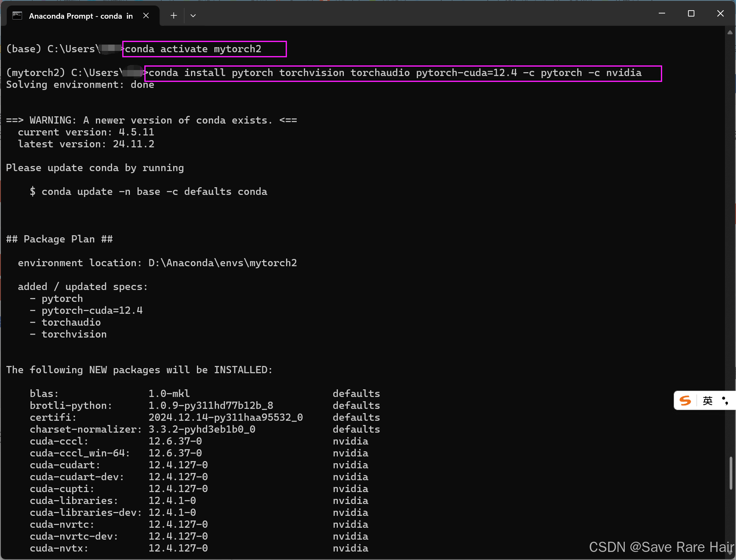736x560 pixels.
Task: Toggle the punctuation mode icon in Sogou toolbar
Action: tap(724, 400)
